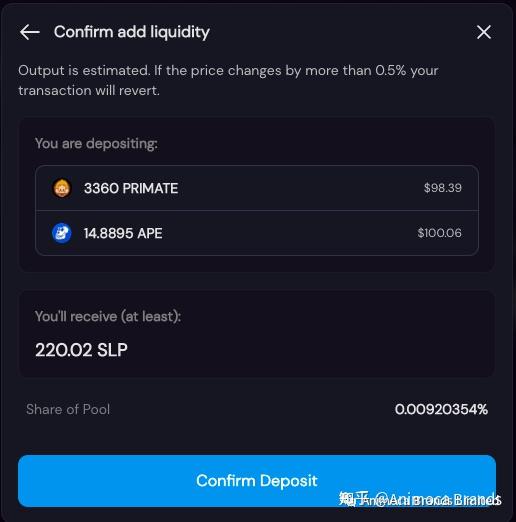Select the 14.8895 APE amount text
516x522 pixels.
pyautogui.click(x=123, y=233)
